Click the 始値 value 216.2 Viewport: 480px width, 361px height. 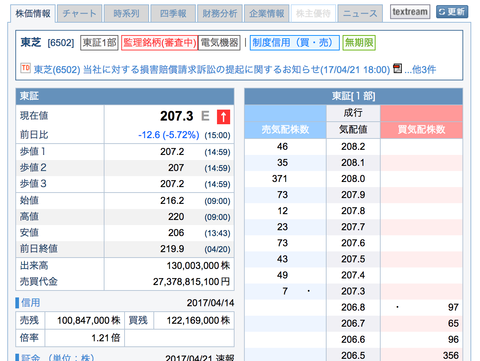coord(172,201)
